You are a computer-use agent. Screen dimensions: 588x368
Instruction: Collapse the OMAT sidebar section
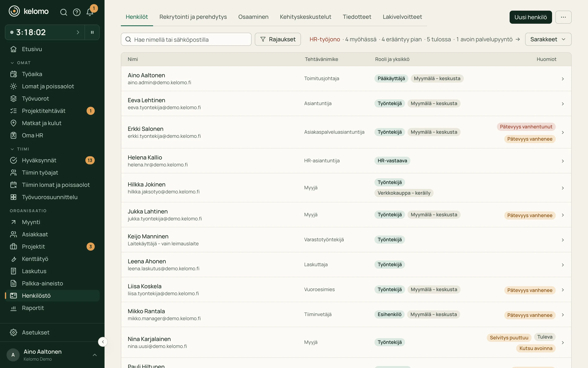click(20, 63)
